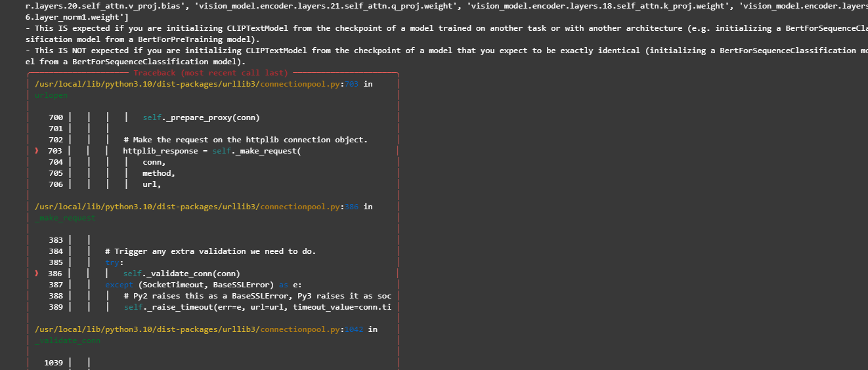Screen dimensions: 868x370
Task: Click line number 1039 at the bottom
Action: click(53, 363)
